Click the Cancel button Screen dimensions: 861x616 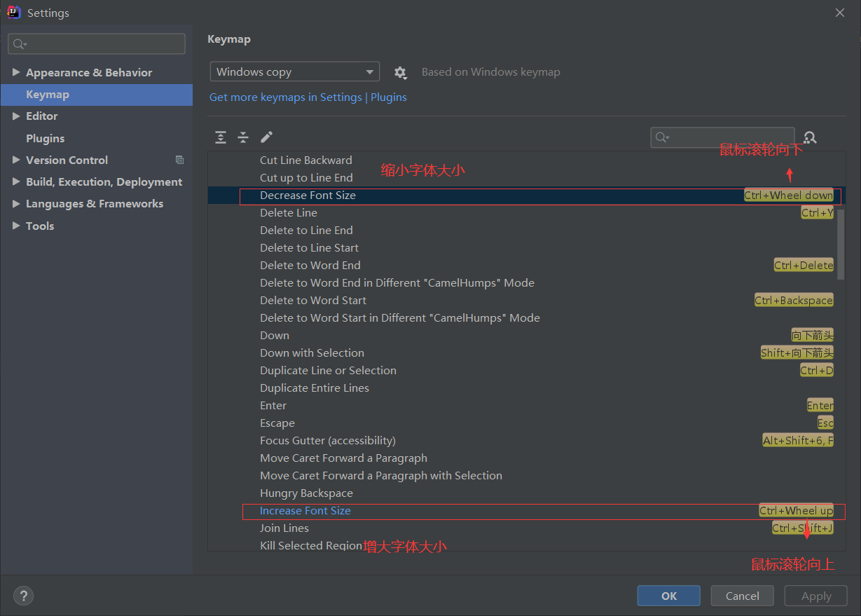[743, 596]
